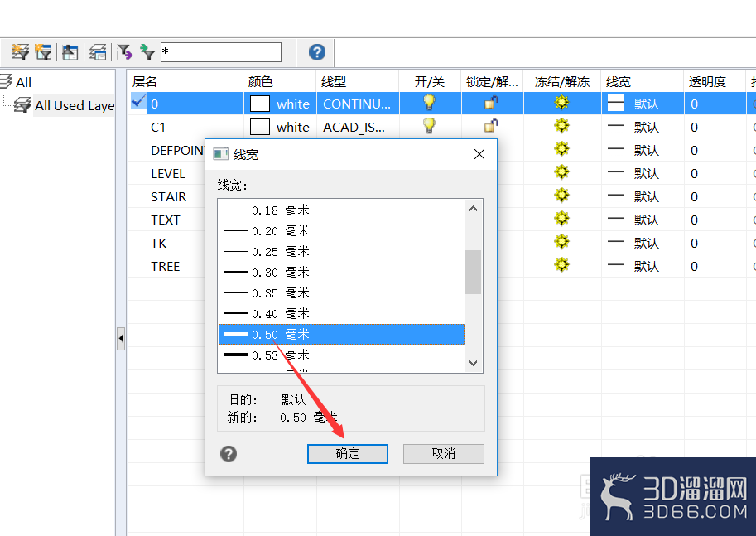Viewport: 756px width, 536px height.
Task: Toggle layer 0 on/off light bulb
Action: click(x=429, y=102)
